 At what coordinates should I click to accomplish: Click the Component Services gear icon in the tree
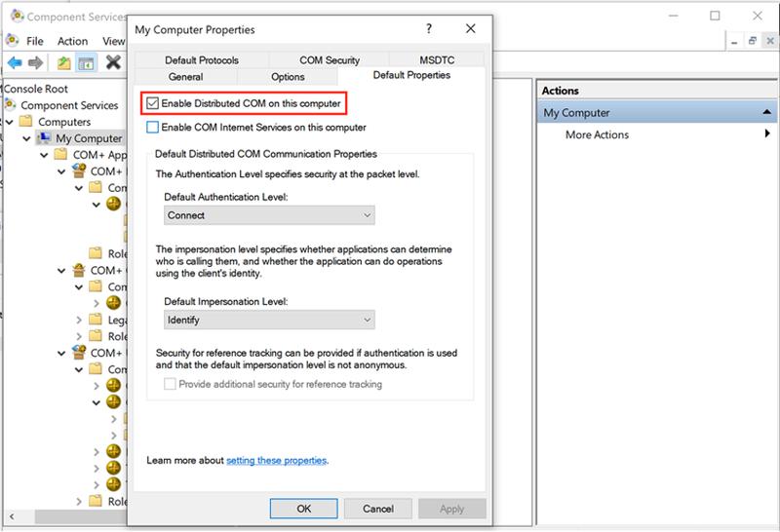click(11, 105)
